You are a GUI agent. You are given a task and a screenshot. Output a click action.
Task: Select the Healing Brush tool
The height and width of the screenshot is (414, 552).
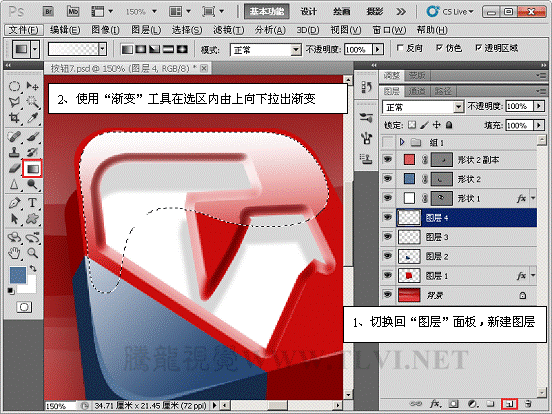[14, 137]
